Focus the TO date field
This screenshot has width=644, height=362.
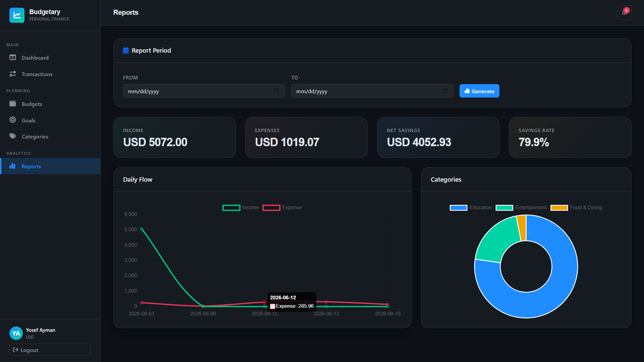(x=372, y=91)
